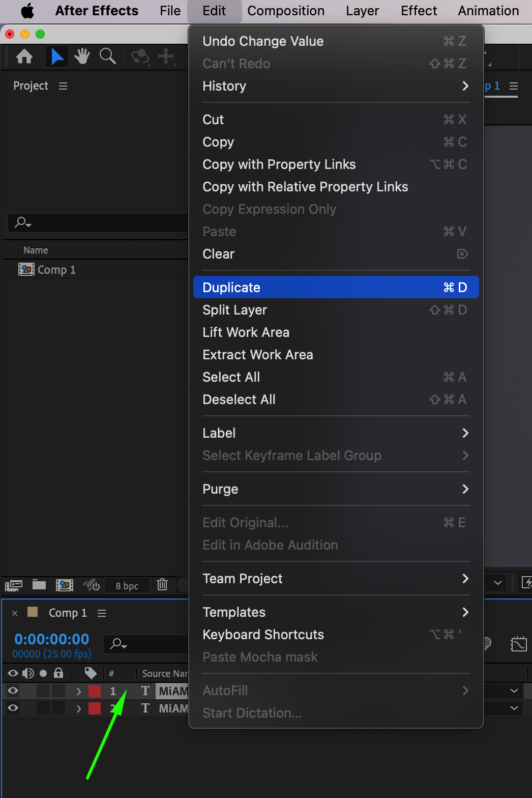Click the Interpret Footage icon
532x798 pixels.
[14, 585]
